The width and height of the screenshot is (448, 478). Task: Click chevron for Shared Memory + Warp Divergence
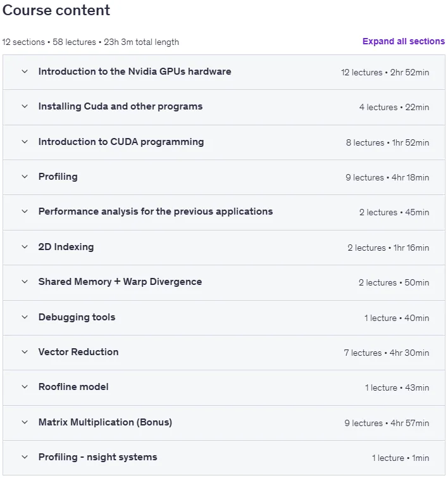25,281
